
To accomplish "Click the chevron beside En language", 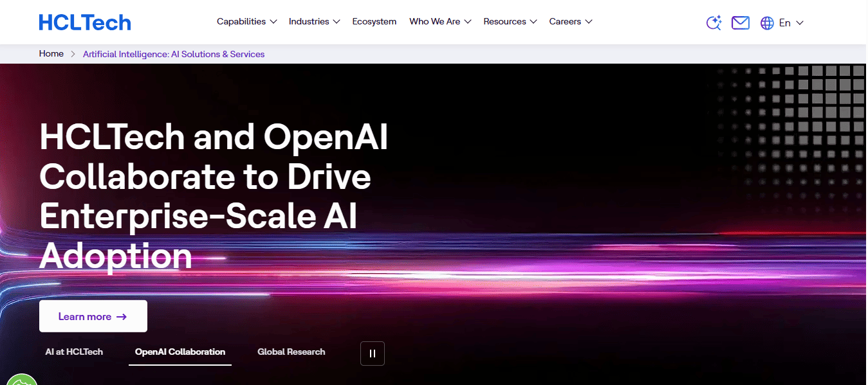I will (800, 23).
